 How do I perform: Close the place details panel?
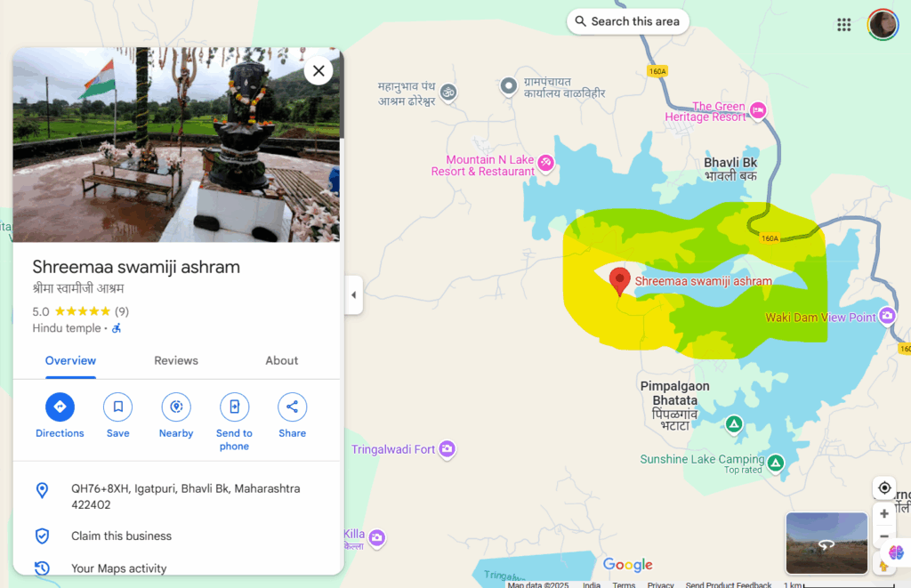(318, 71)
